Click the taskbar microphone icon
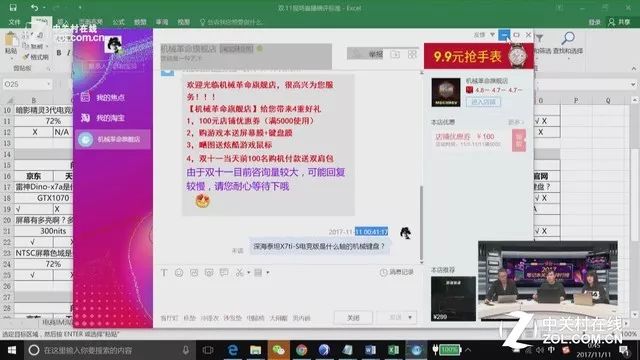The image size is (640, 360). (186, 350)
